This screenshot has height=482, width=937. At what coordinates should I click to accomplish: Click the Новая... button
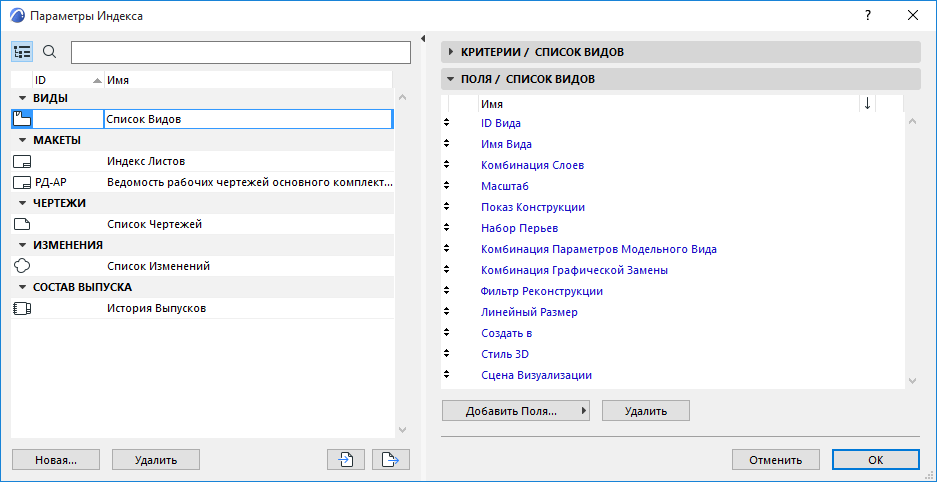point(56,459)
